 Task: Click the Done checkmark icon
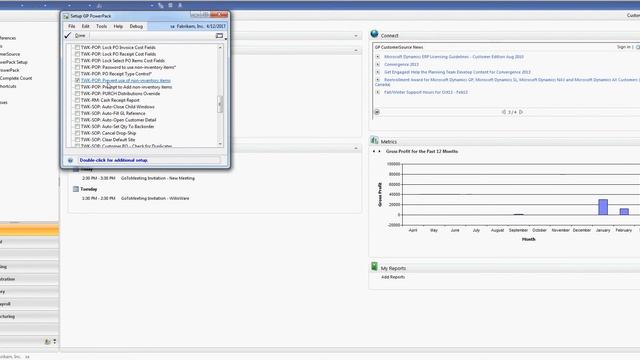coord(68,36)
